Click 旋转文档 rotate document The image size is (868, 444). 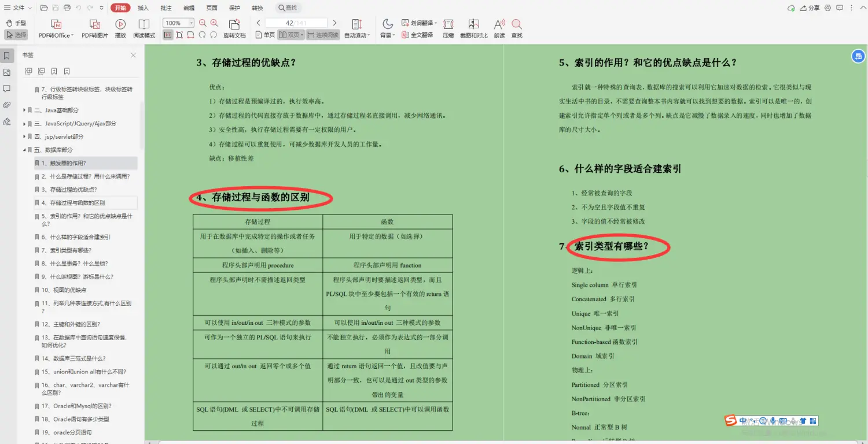click(x=234, y=29)
